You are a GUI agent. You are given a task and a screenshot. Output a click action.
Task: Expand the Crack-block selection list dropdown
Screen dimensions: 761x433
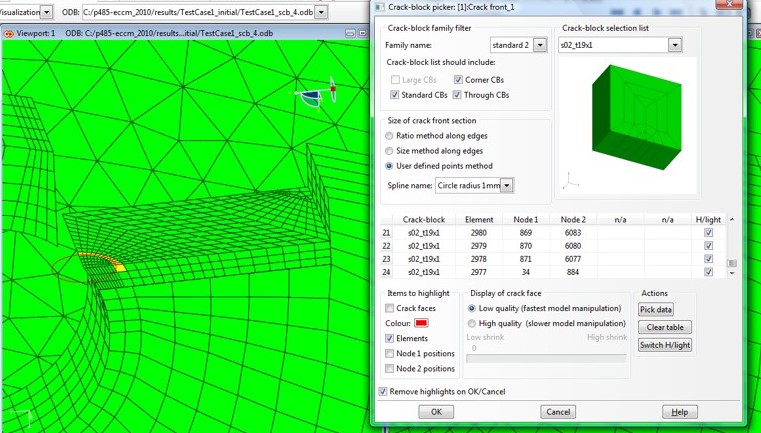[675, 45]
